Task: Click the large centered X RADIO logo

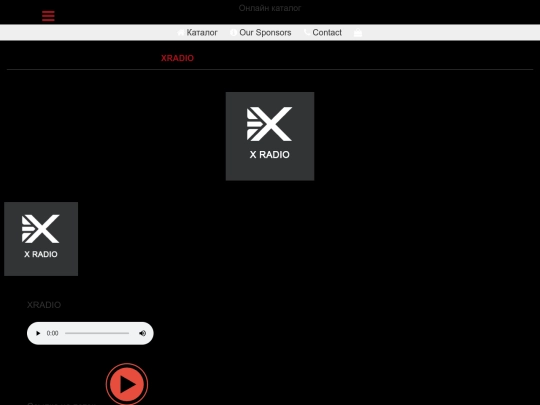Action: point(270,136)
